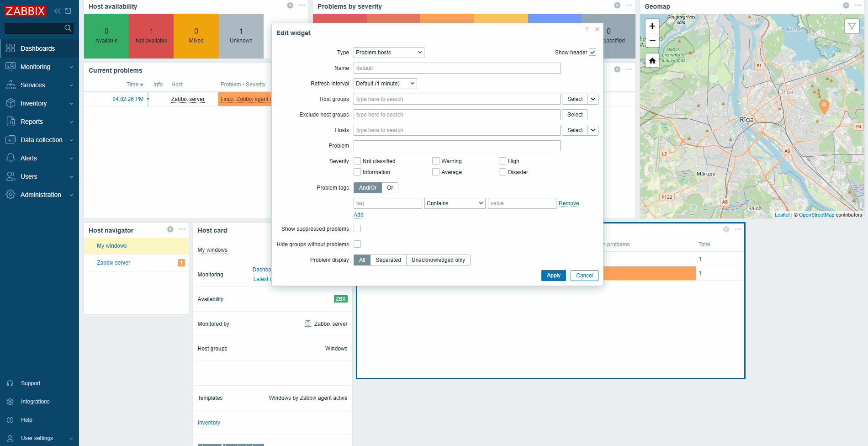
Task: Click the Integrations icon in sidebar
Action: pyautogui.click(x=10, y=402)
